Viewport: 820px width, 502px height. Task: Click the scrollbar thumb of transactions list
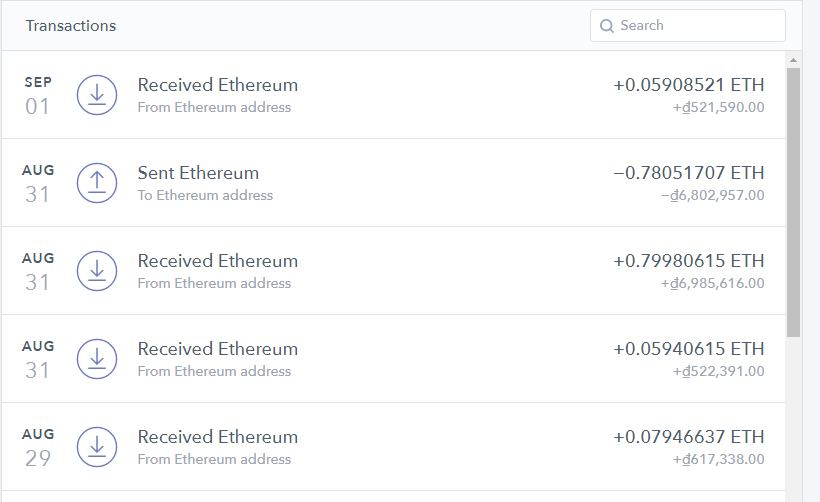pyautogui.click(x=793, y=200)
